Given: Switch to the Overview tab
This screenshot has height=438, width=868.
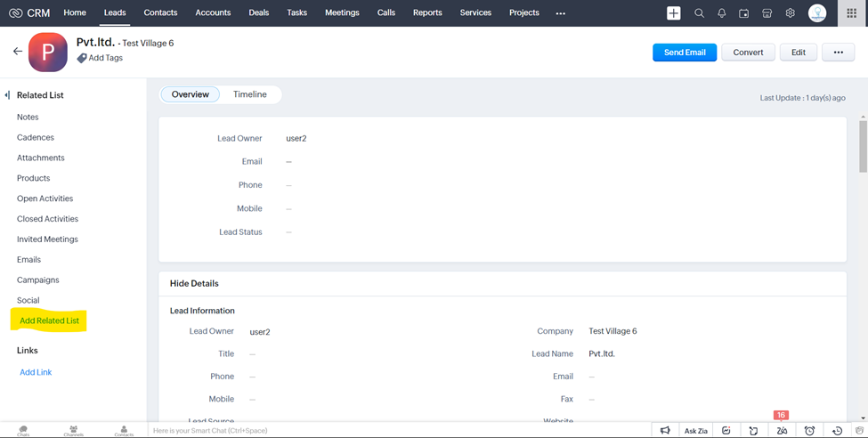Looking at the screenshot, I should coord(190,94).
